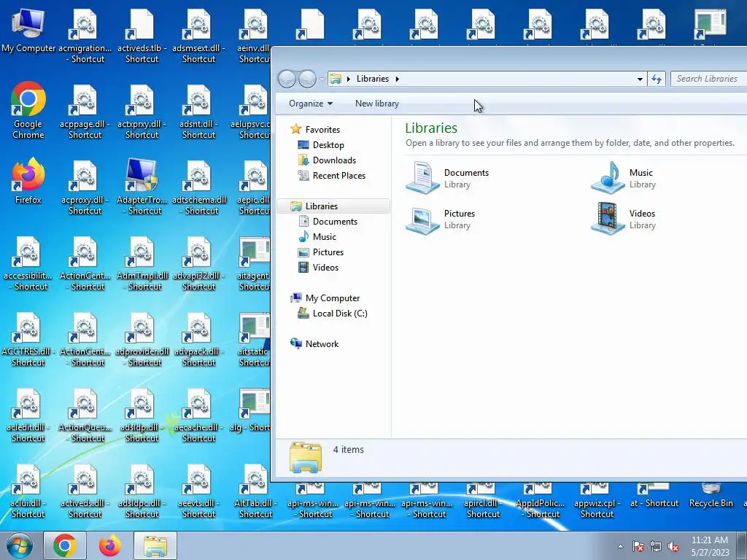Select the acmigration... shortcut on the desktop
The image size is (747, 560).
click(x=85, y=36)
